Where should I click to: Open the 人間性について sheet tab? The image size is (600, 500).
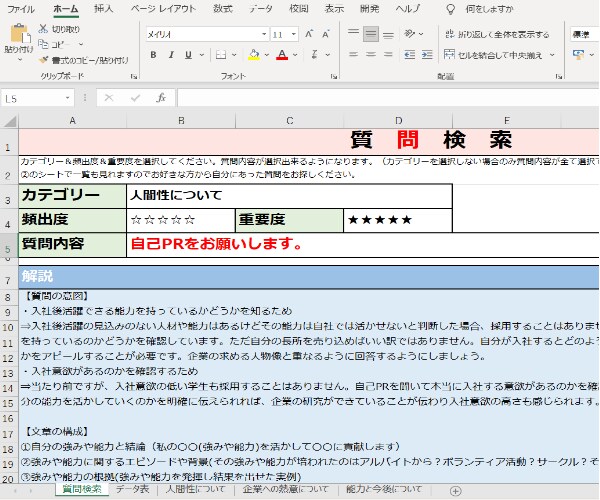196,489
